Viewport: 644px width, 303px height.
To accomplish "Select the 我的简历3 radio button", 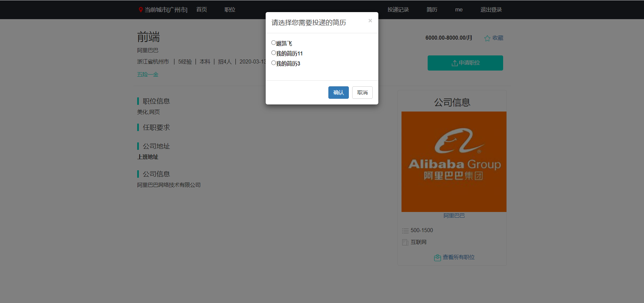I will pos(273,63).
